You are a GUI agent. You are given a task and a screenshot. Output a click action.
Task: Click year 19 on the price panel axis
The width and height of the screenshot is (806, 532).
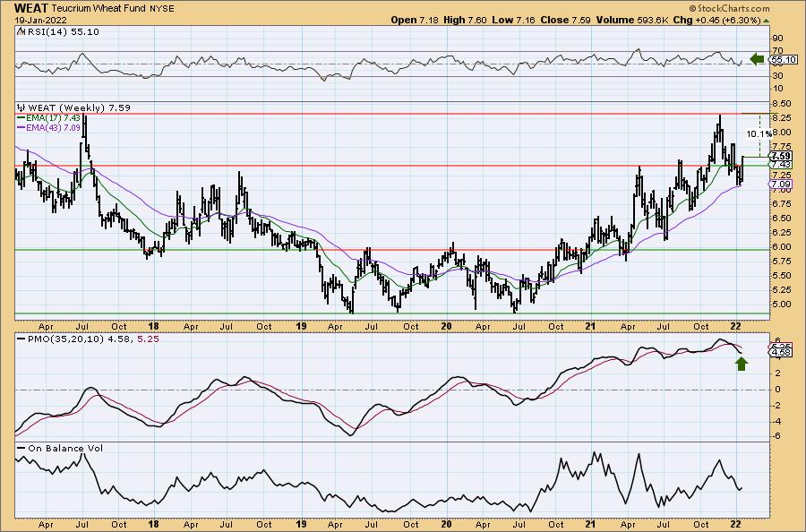tap(301, 326)
